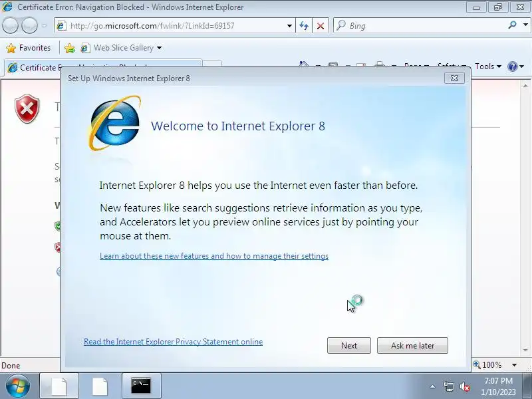The image size is (532, 399).
Task: Click the zoom level 100% button
Action: (x=487, y=365)
